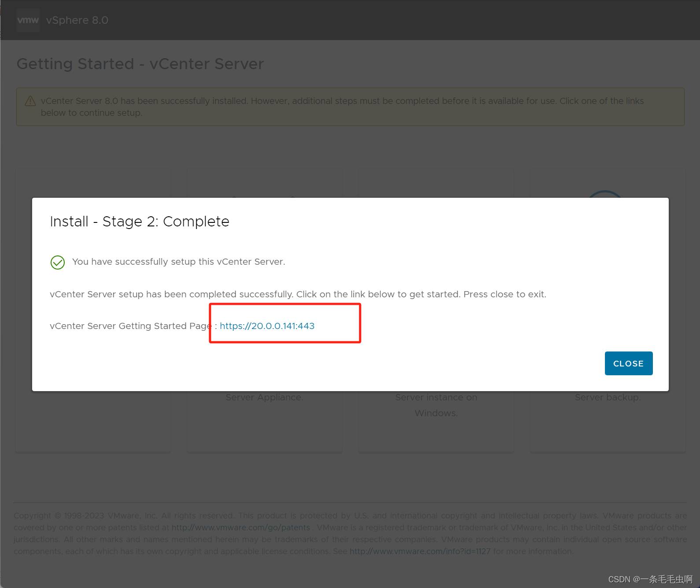Follow the vmware.com/info?id=1127 link
700x588 pixels.
tap(420, 551)
